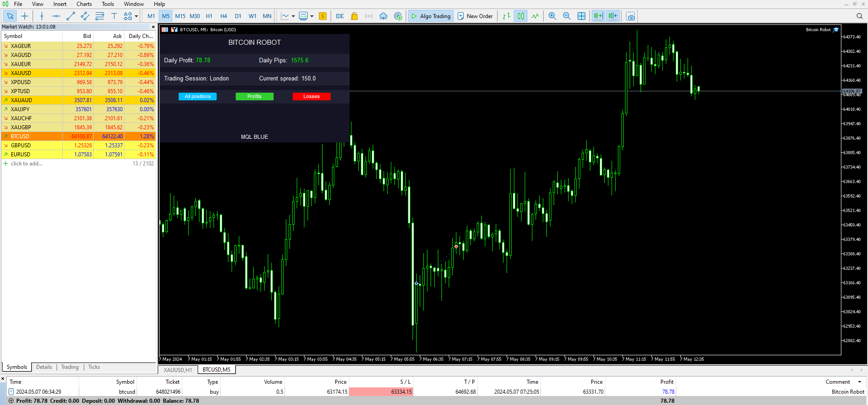The width and height of the screenshot is (868, 405).
Task: Open the Charts menu
Action: [x=84, y=4]
